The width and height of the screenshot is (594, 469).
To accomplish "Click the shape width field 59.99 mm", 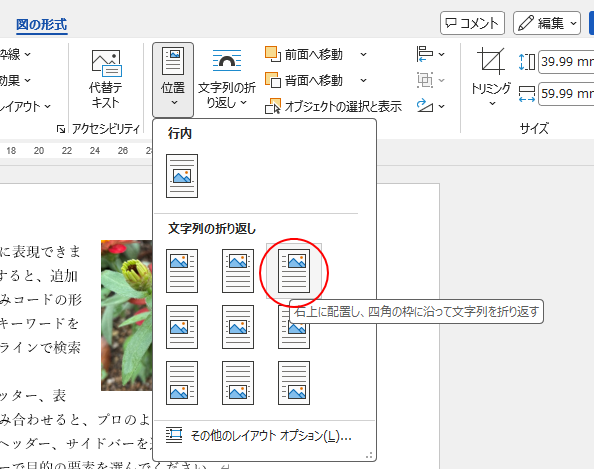I will point(567,94).
